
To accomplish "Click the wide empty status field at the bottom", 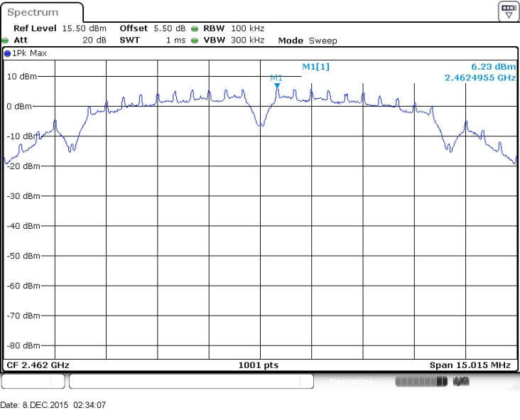I will 191,381.
